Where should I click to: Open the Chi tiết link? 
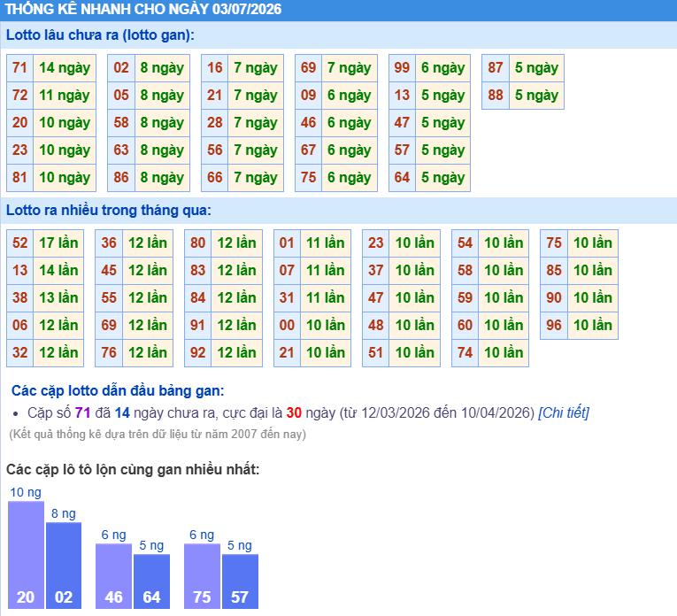coord(564,412)
